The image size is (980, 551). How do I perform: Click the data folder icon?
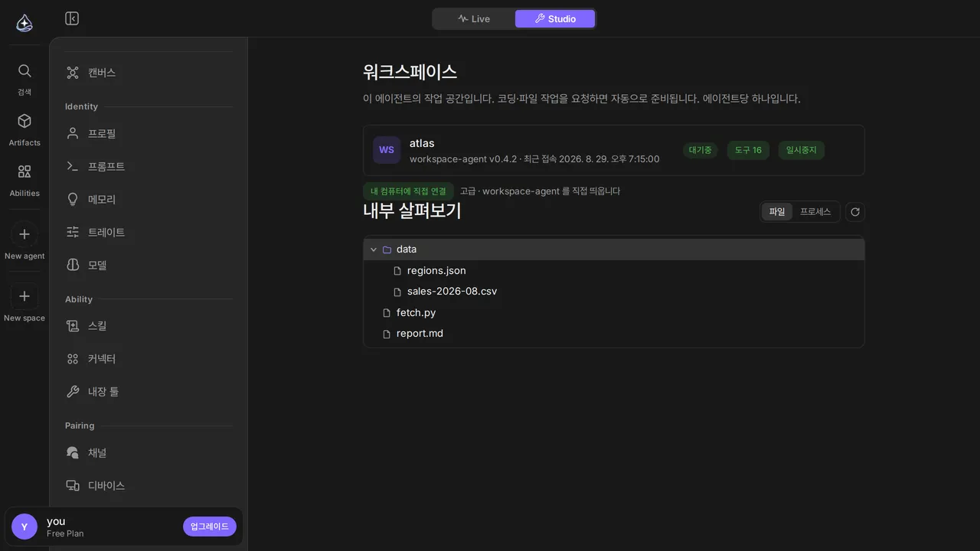click(x=387, y=249)
